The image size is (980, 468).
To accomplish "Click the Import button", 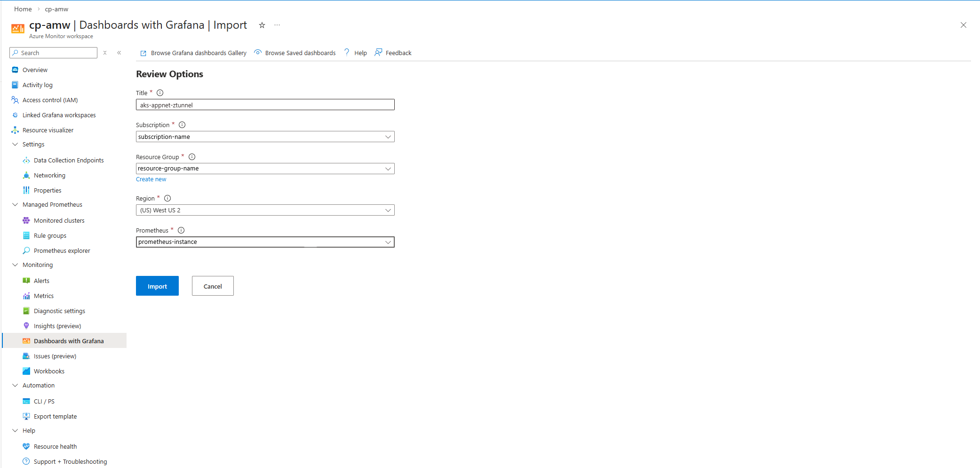I will tap(157, 286).
